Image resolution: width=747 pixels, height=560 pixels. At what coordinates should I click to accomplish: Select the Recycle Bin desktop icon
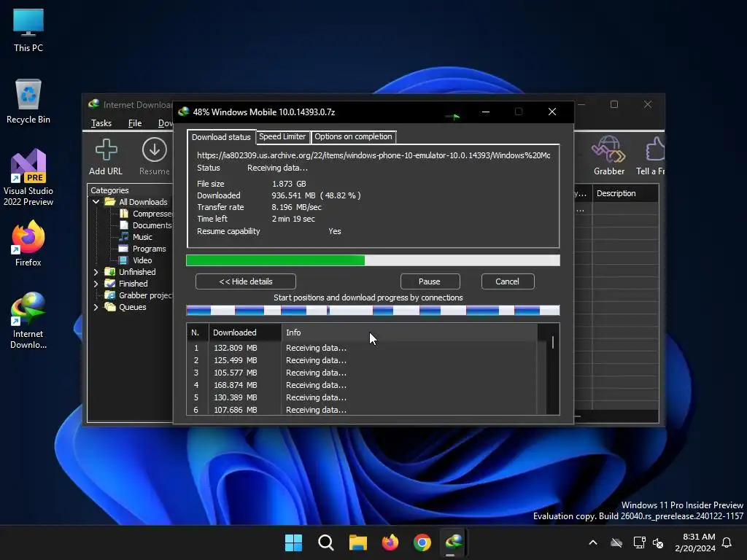28,101
